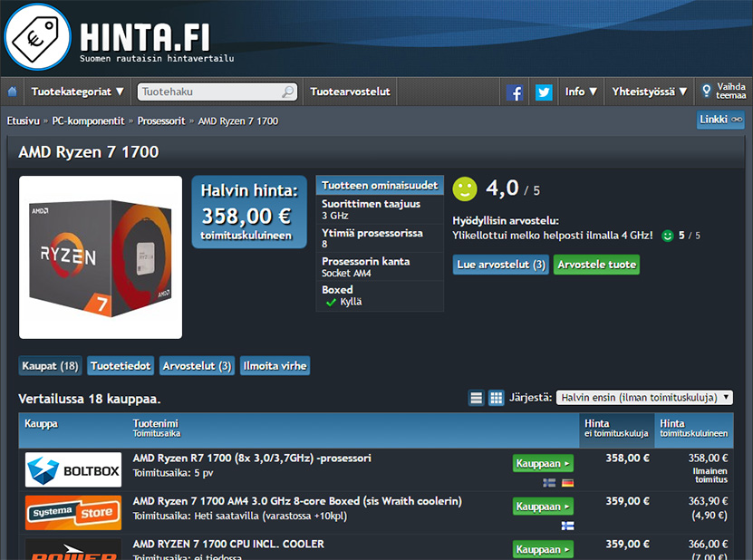Follow the PC-komponentit breadcrumb link
This screenshot has height=560, width=753.
pos(89,121)
